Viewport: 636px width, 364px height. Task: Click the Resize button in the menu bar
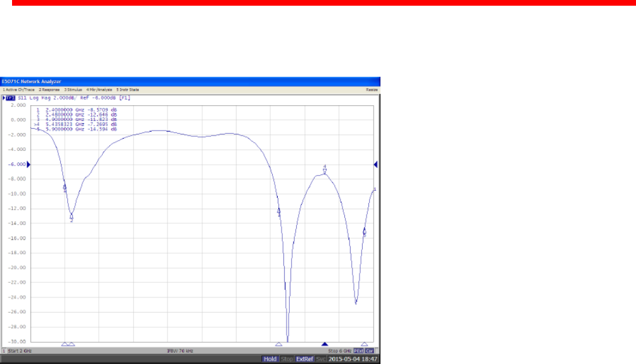point(372,89)
